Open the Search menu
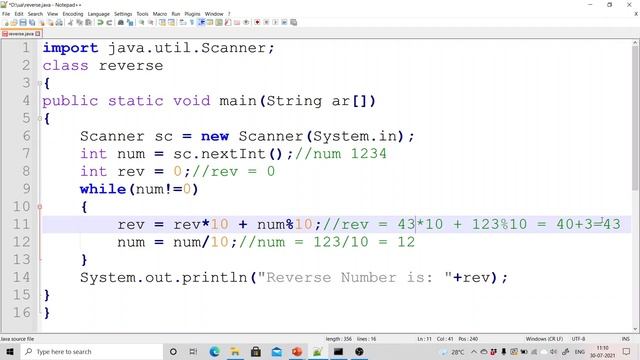The height and width of the screenshot is (360, 640). tap(35, 14)
